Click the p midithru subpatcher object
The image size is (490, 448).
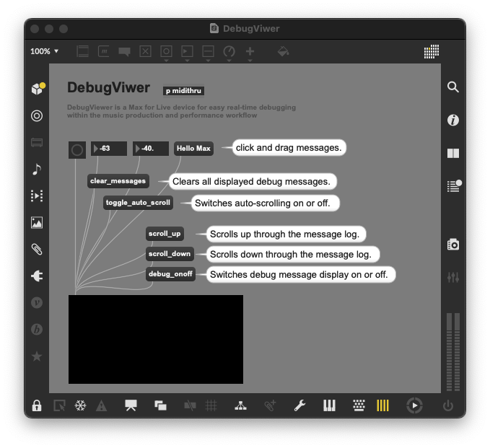pyautogui.click(x=183, y=91)
